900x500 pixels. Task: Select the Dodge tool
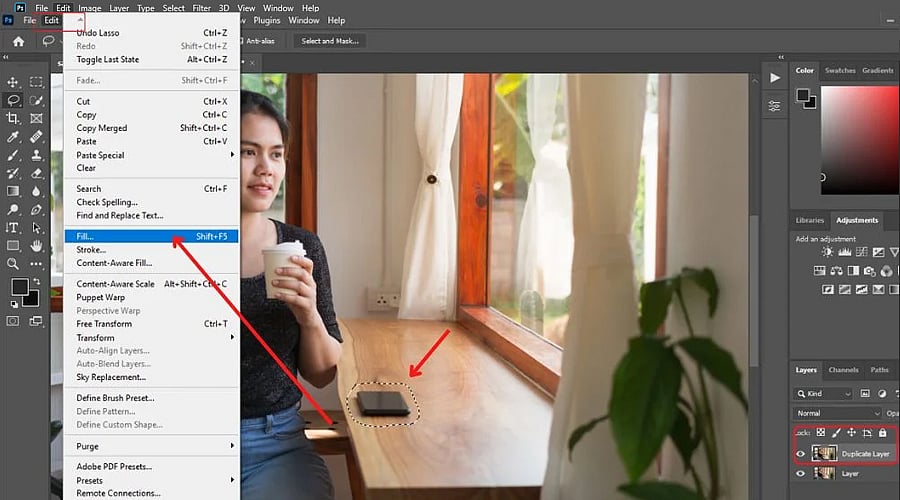click(x=13, y=210)
